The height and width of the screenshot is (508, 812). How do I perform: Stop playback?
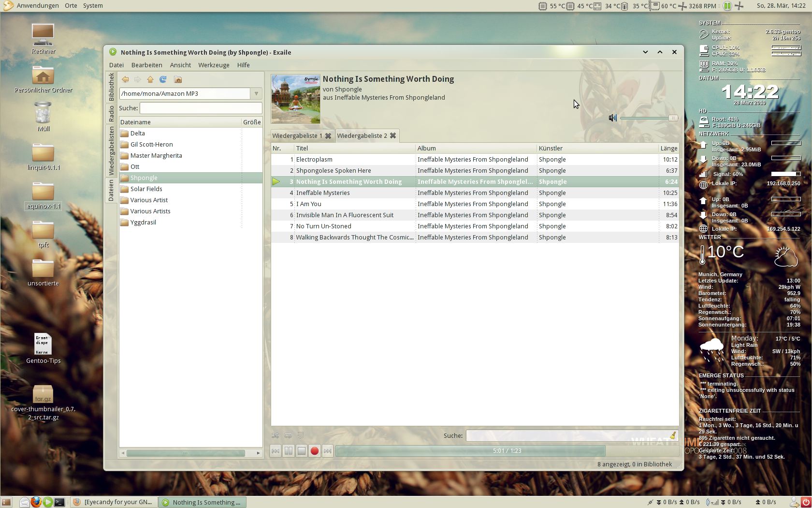302,451
